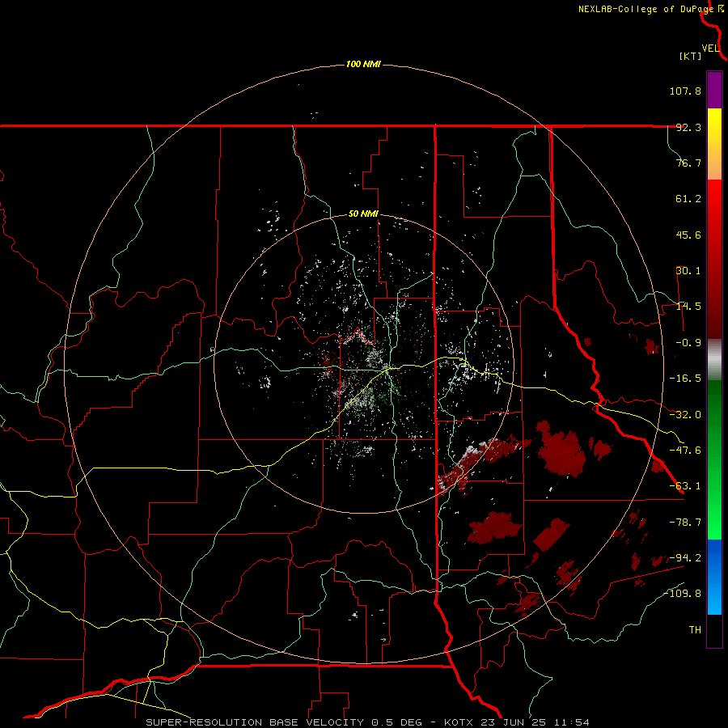Click the 92.3 velocity scale value
Viewport: 728px width, 728px height.
click(688, 127)
